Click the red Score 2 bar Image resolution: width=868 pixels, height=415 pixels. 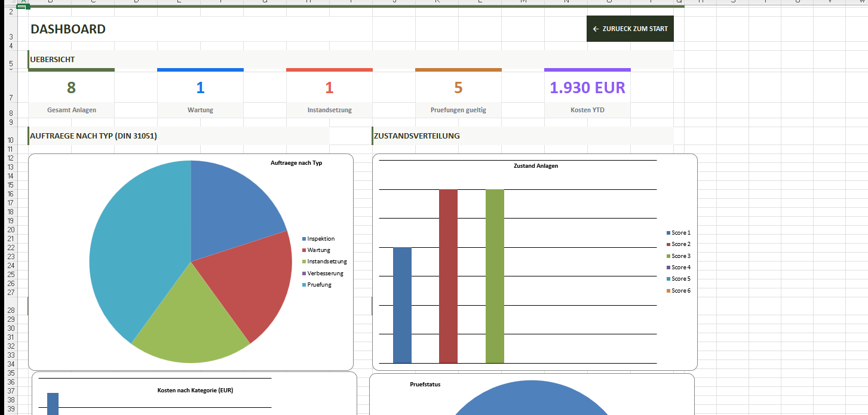click(x=448, y=276)
